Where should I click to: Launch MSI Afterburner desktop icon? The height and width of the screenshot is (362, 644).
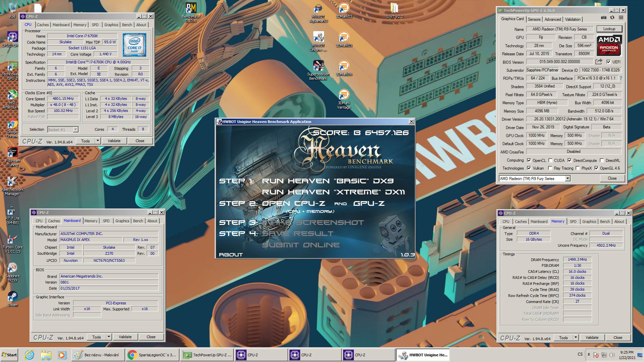[x=12, y=99]
